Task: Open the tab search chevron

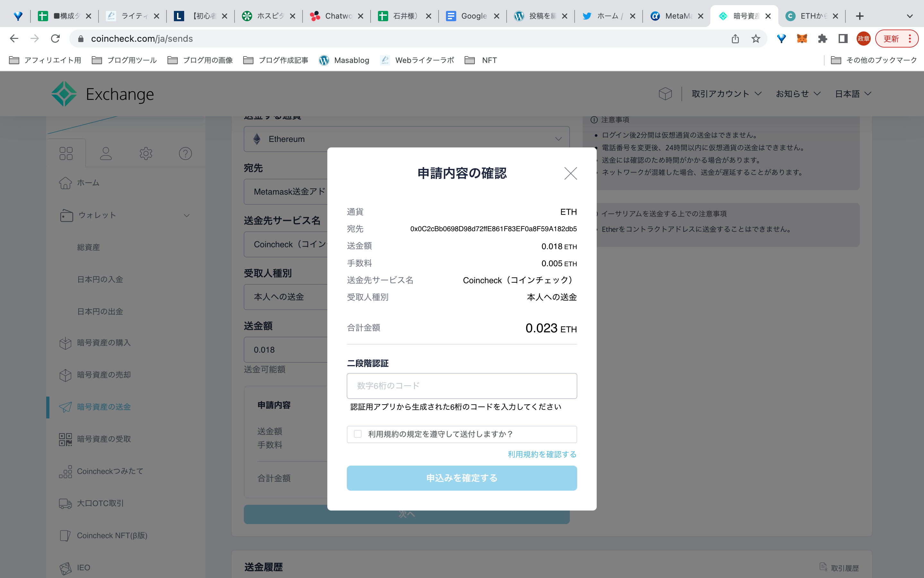Action: click(x=910, y=16)
